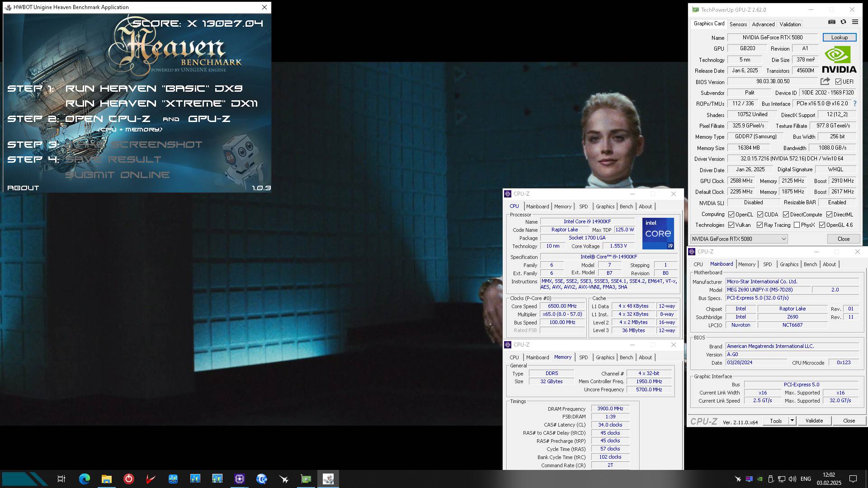
Task: Open the Graphics tab in the CPU-Z mainboard window
Action: pos(789,264)
